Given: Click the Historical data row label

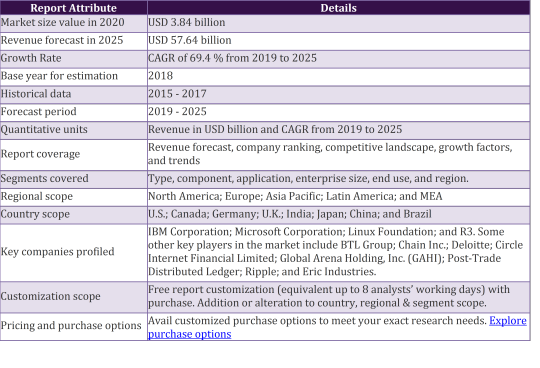Looking at the screenshot, I should 36,94.
